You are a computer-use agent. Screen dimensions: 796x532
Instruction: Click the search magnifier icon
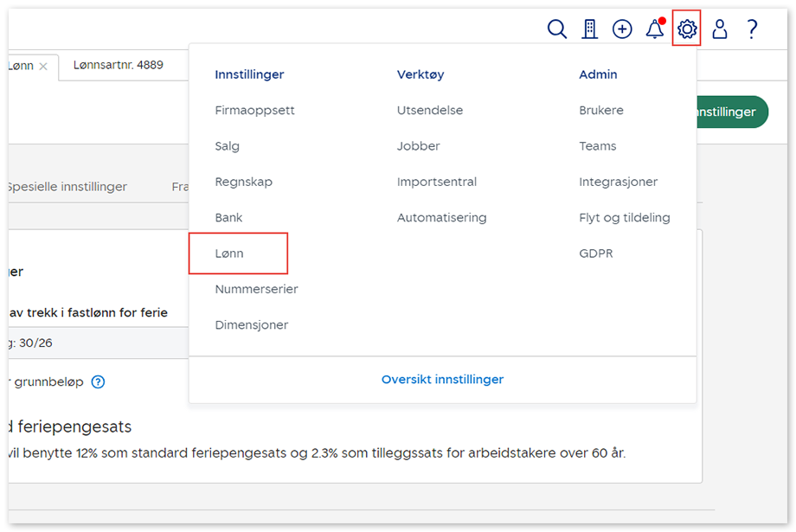[x=557, y=29]
